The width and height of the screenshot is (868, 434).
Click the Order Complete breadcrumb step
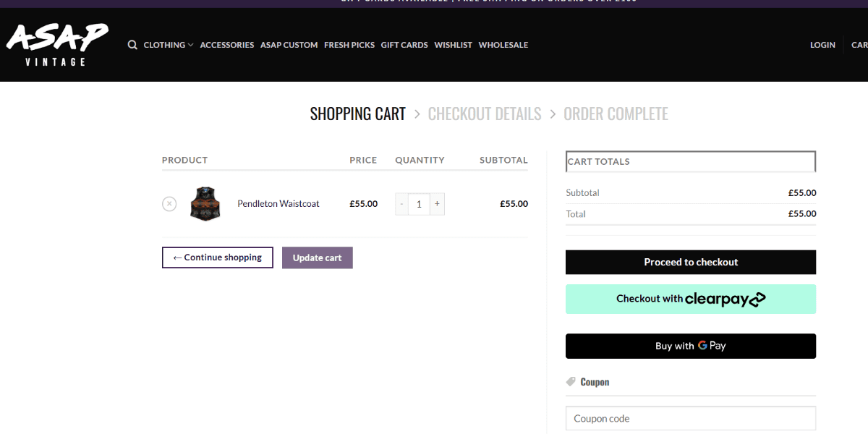point(616,114)
